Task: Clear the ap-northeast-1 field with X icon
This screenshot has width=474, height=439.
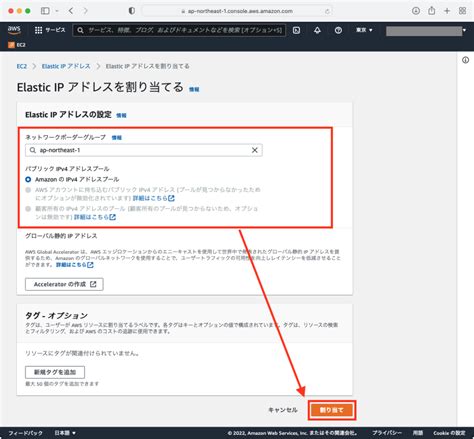Action: (x=255, y=150)
